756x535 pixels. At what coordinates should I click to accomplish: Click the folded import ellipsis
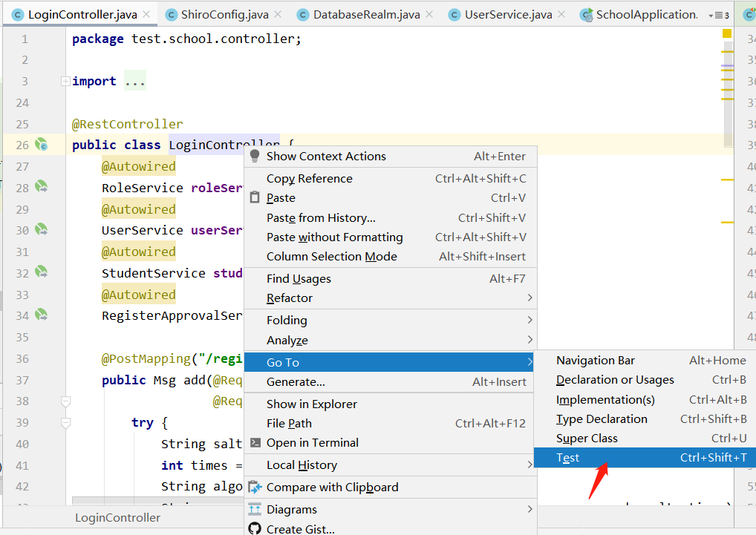[x=135, y=82]
